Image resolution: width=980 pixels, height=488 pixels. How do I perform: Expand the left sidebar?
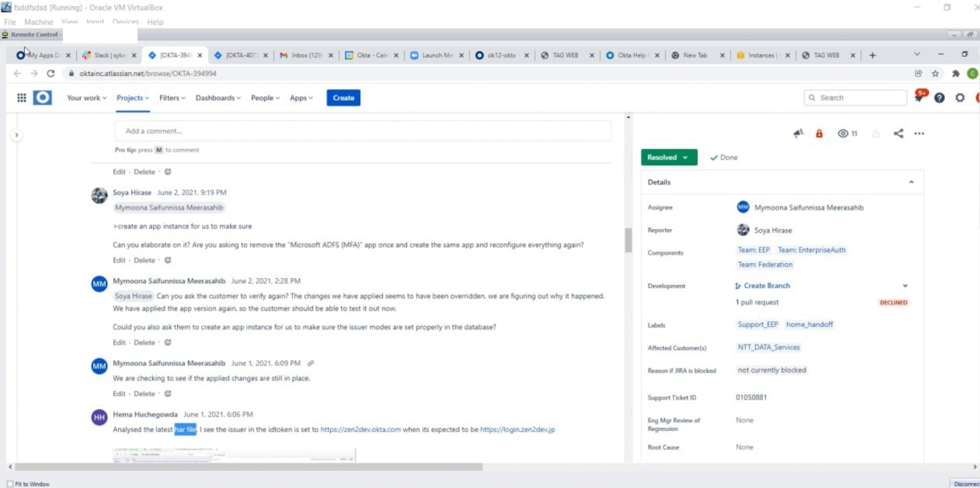[17, 135]
